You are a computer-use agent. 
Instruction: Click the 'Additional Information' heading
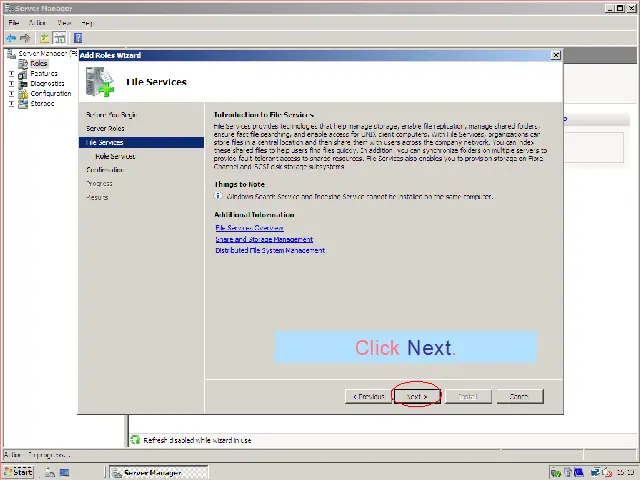(254, 215)
